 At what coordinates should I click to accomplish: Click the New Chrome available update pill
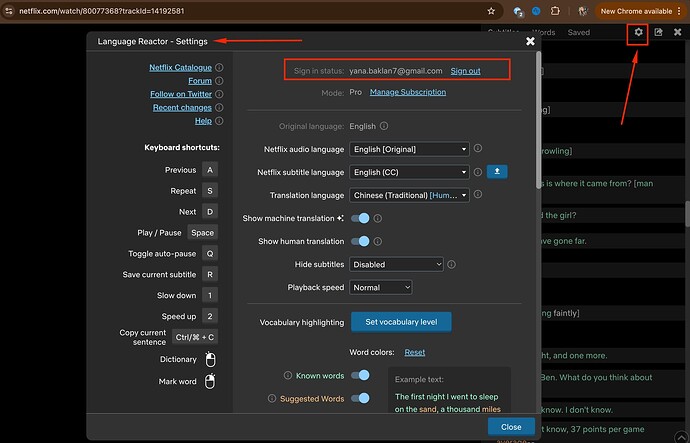click(x=635, y=10)
